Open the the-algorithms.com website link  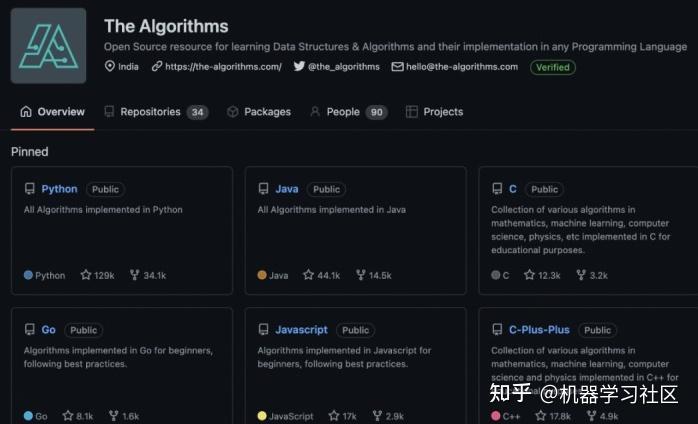pos(223,67)
